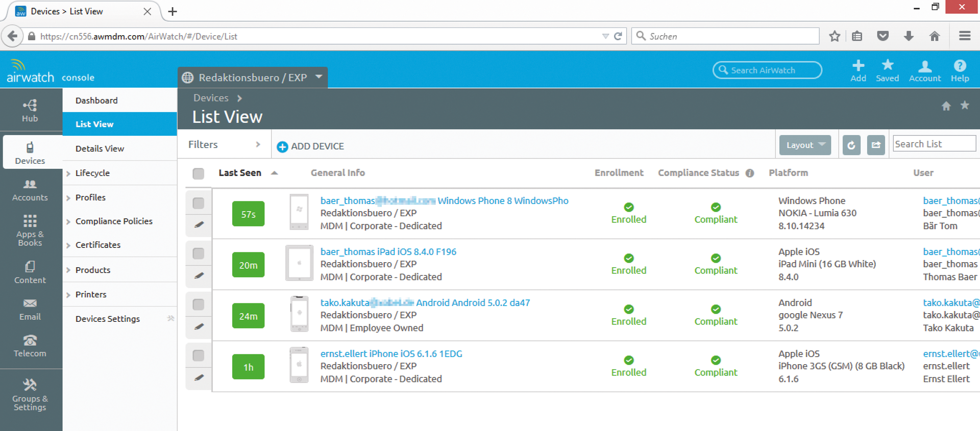980x431 pixels.
Task: Click the refresh list button
Action: pyautogui.click(x=851, y=145)
